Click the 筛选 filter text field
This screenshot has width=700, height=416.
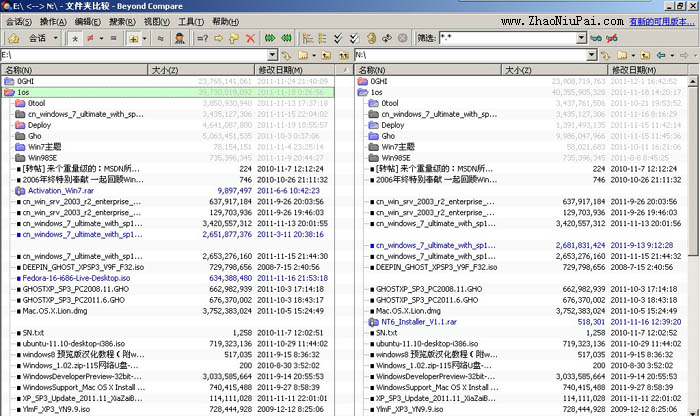pyautogui.click(x=508, y=38)
